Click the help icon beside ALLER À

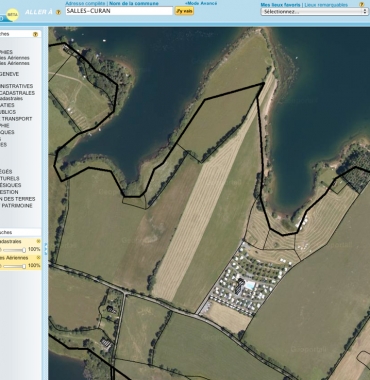(x=58, y=12)
